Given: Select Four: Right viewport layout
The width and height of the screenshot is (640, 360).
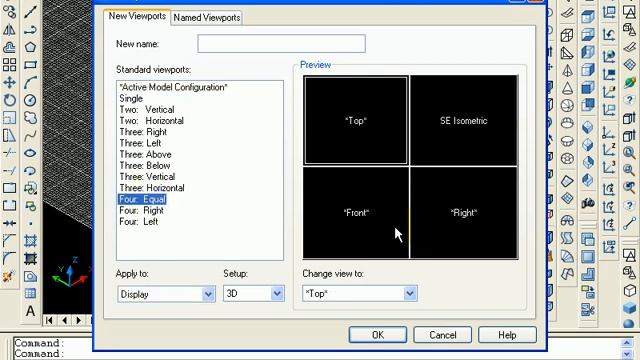Looking at the screenshot, I should click(141, 211).
